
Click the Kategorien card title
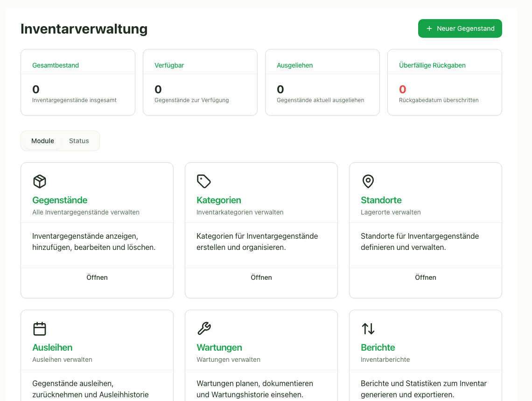click(x=219, y=200)
